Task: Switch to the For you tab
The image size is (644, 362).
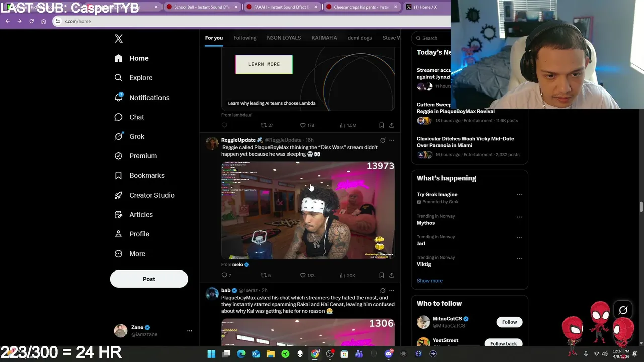Action: pyautogui.click(x=214, y=38)
